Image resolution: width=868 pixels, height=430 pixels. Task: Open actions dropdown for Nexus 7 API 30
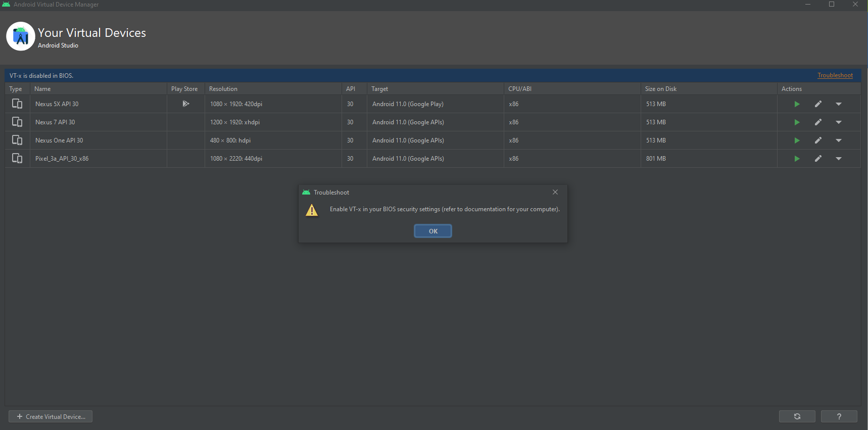tap(839, 122)
